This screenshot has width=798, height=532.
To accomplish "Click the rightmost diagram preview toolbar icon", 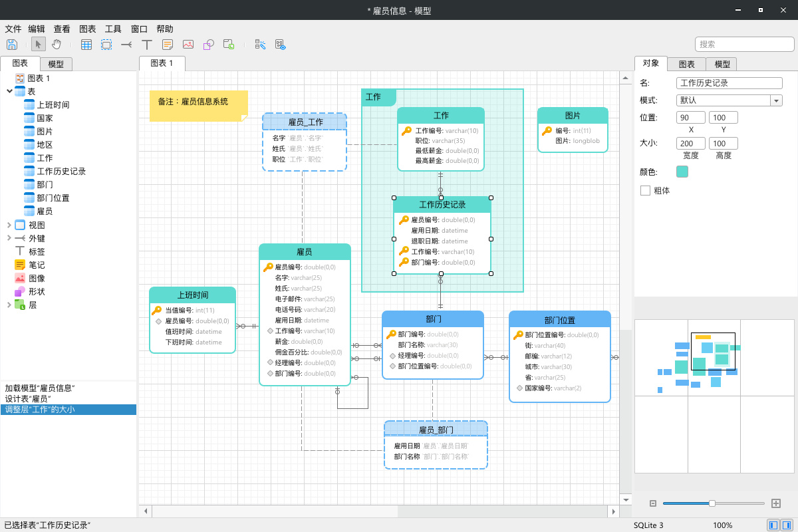I will [x=280, y=45].
